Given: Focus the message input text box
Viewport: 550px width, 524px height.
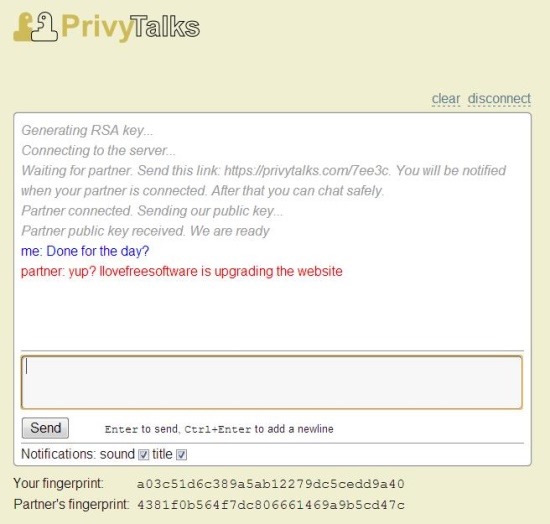Looking at the screenshot, I should coord(272,382).
